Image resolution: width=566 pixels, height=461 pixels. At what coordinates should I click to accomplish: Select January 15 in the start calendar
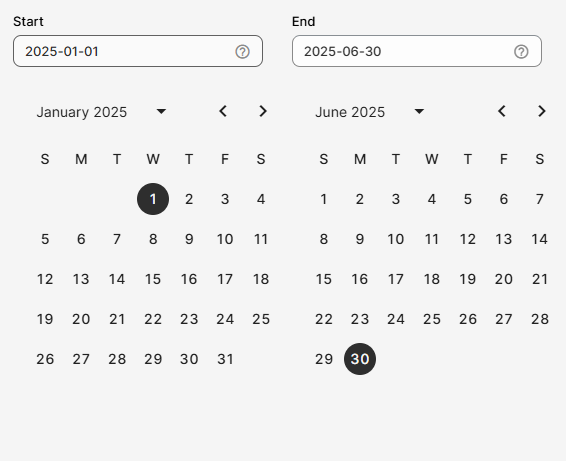(153, 279)
